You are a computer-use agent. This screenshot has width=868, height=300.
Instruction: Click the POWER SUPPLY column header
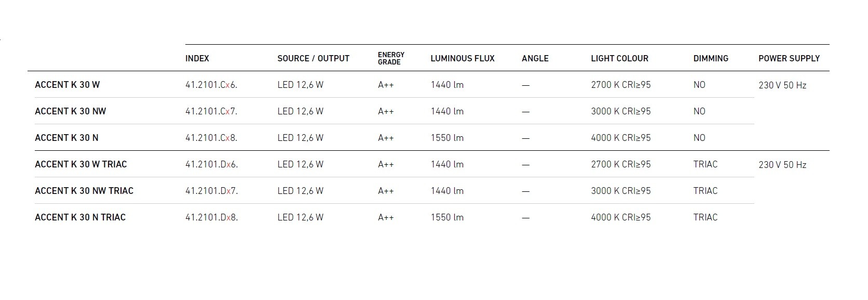[x=789, y=59]
